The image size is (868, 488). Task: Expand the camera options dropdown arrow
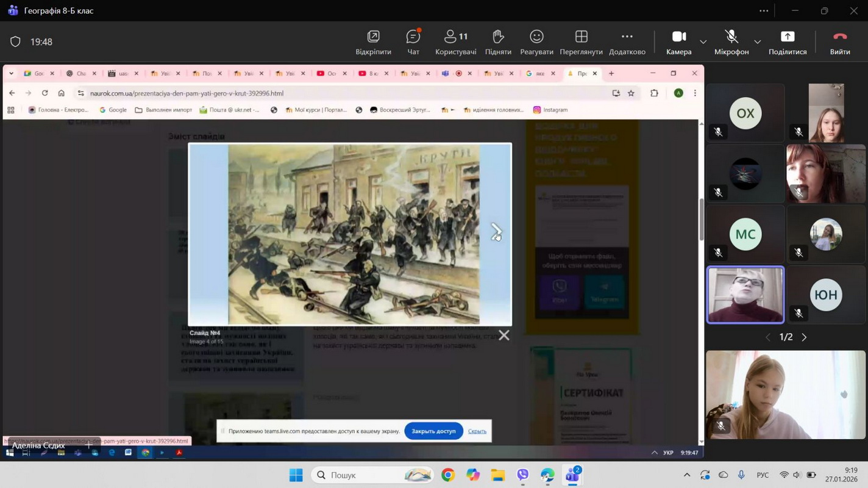click(703, 42)
